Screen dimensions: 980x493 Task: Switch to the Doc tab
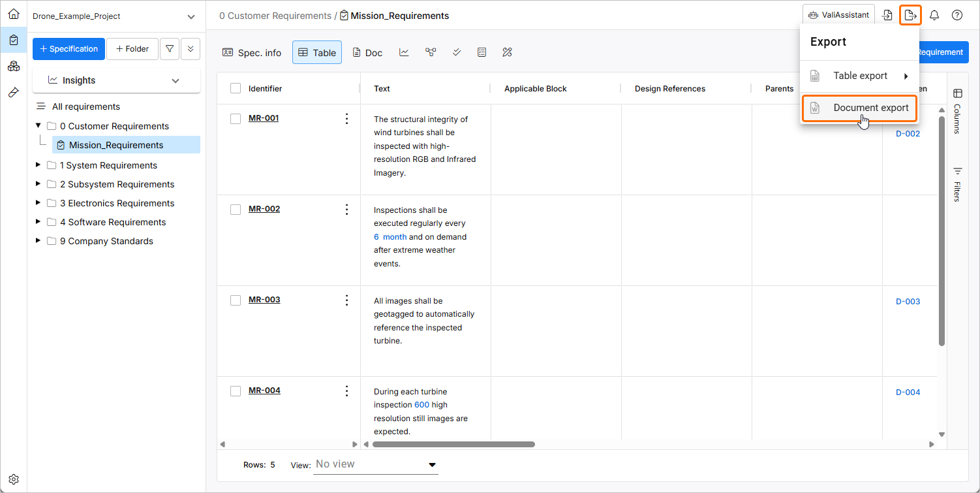367,52
